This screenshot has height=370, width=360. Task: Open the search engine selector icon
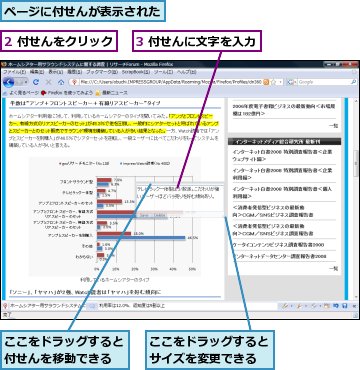point(291,82)
